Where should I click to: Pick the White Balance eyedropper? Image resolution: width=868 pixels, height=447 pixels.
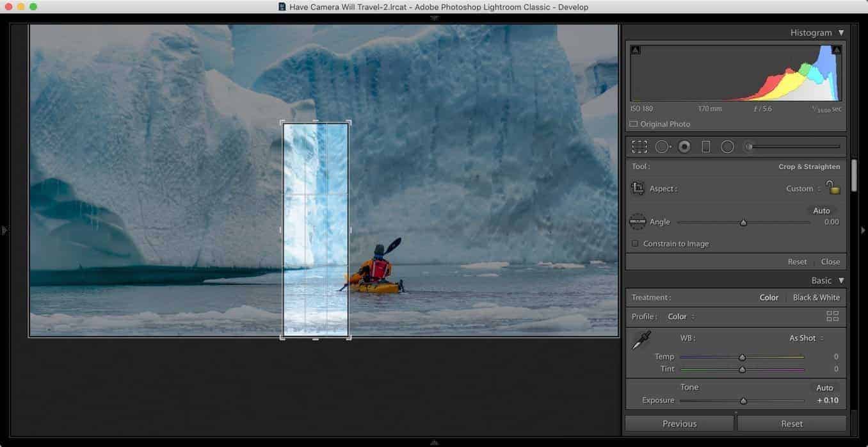(x=641, y=341)
